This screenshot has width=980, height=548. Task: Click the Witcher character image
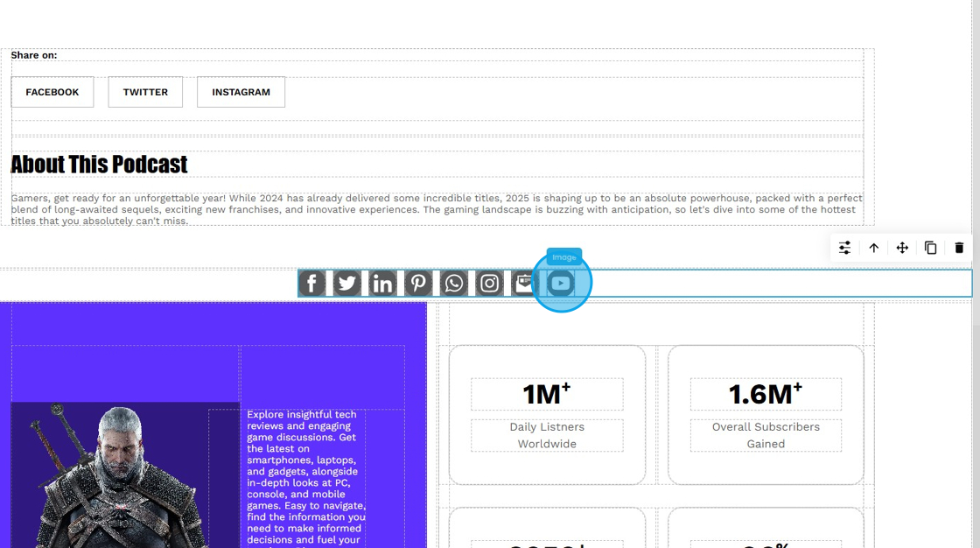[x=126, y=475]
